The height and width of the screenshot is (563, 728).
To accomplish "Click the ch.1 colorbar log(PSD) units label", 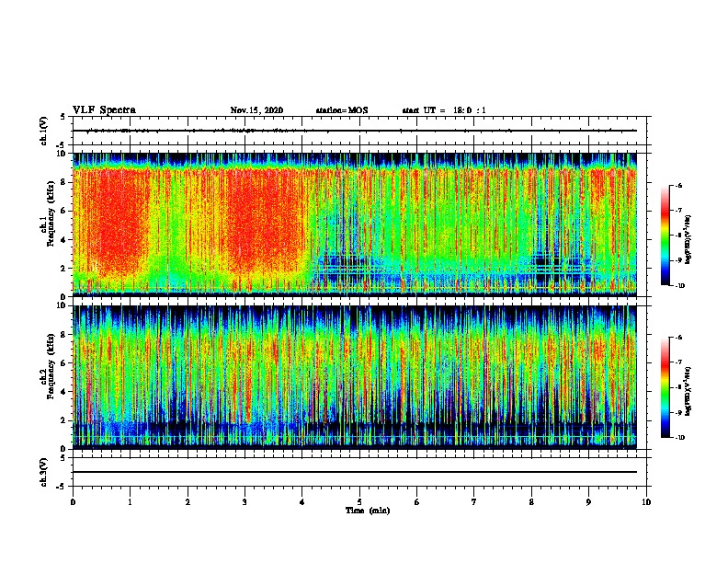I will point(688,240).
